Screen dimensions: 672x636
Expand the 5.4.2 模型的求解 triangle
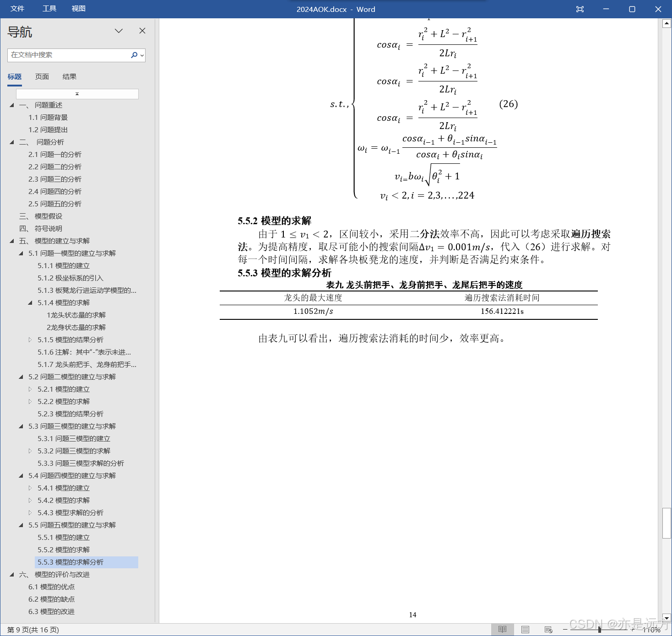pos(30,501)
